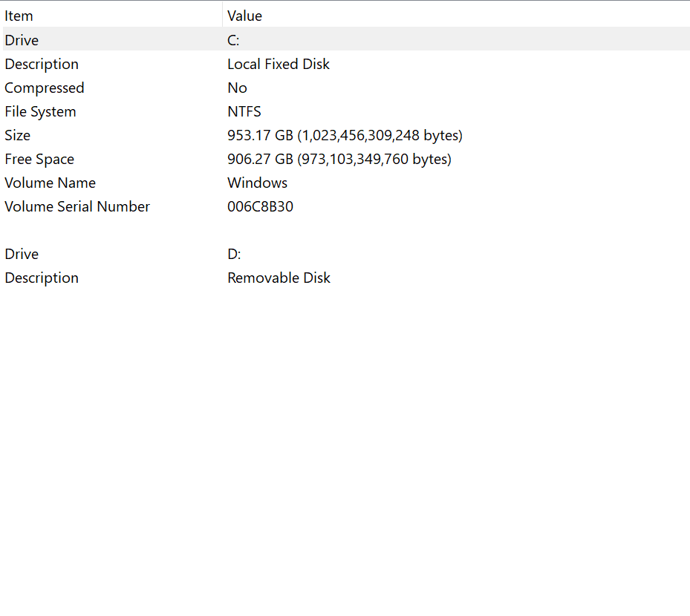Screen dimensions: 690x616
Task: Click the Free Space item label
Action: coord(39,159)
